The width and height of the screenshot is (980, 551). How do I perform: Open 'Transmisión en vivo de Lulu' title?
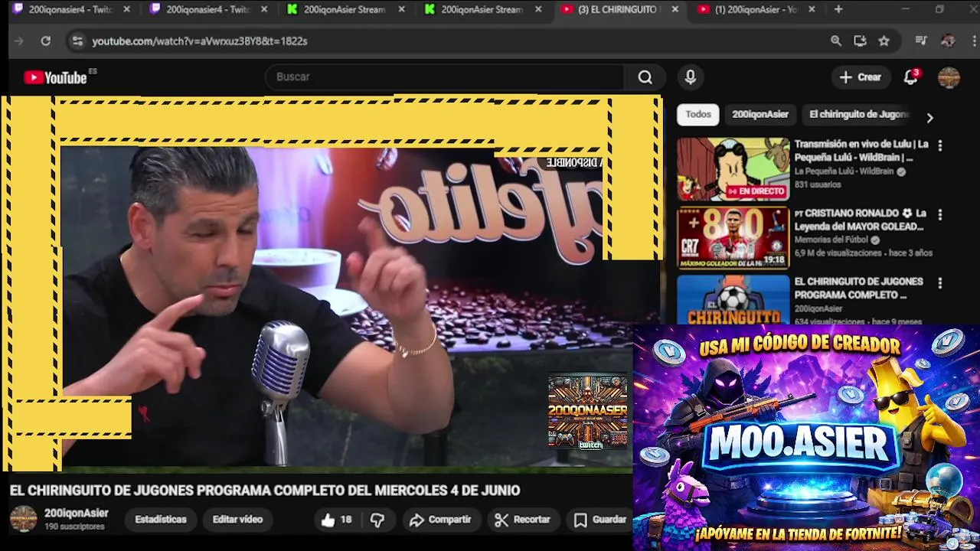(861, 151)
